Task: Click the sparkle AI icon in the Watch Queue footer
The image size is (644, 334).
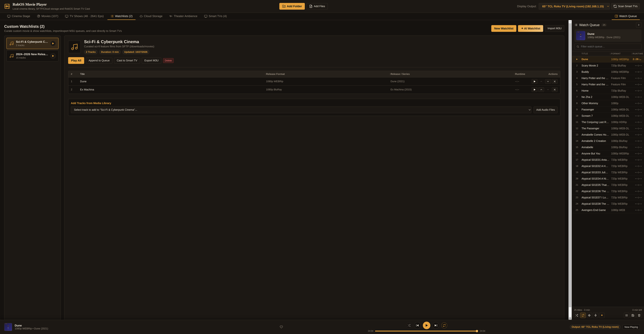Action: tap(602, 315)
